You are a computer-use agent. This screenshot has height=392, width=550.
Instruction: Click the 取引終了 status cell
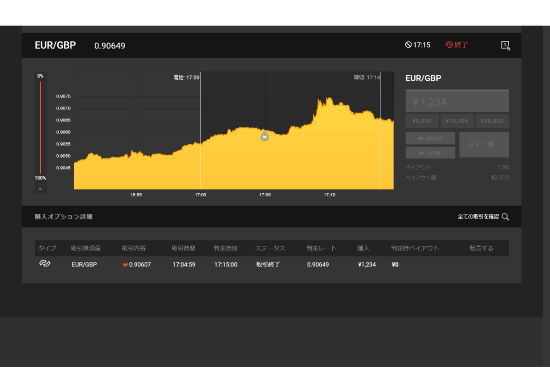point(268,265)
